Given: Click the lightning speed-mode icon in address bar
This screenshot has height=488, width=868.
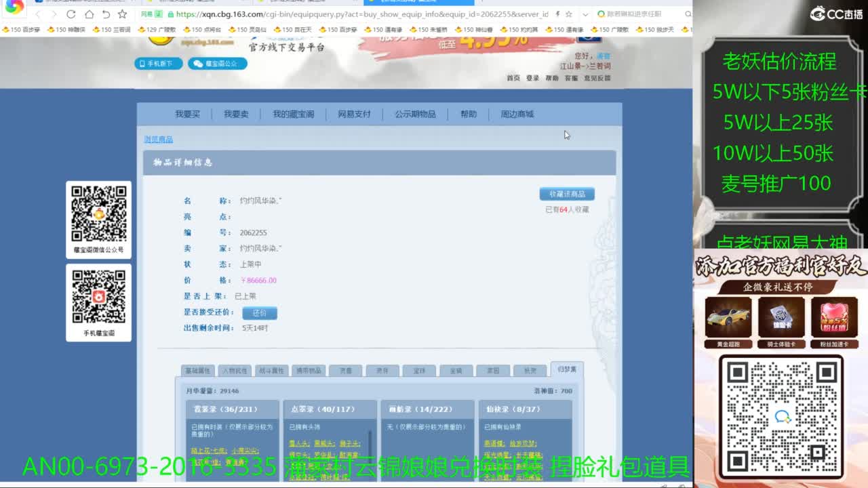Looking at the screenshot, I should [557, 14].
